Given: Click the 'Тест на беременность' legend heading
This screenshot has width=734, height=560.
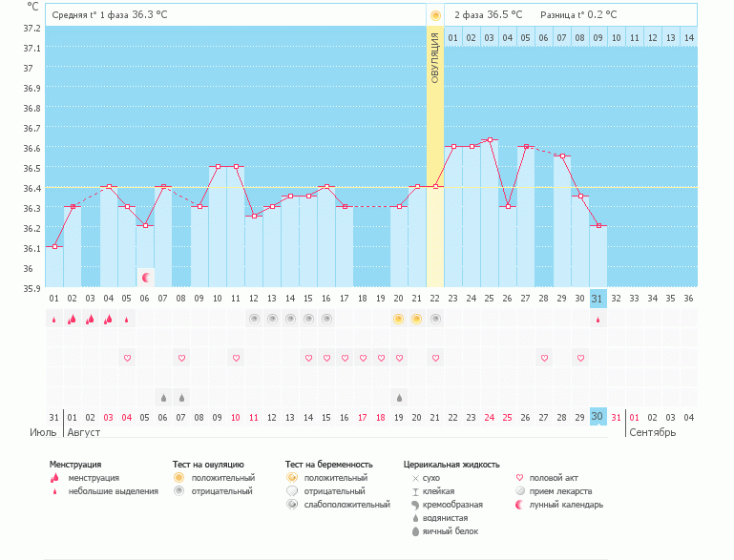Looking at the screenshot, I should 328,465.
